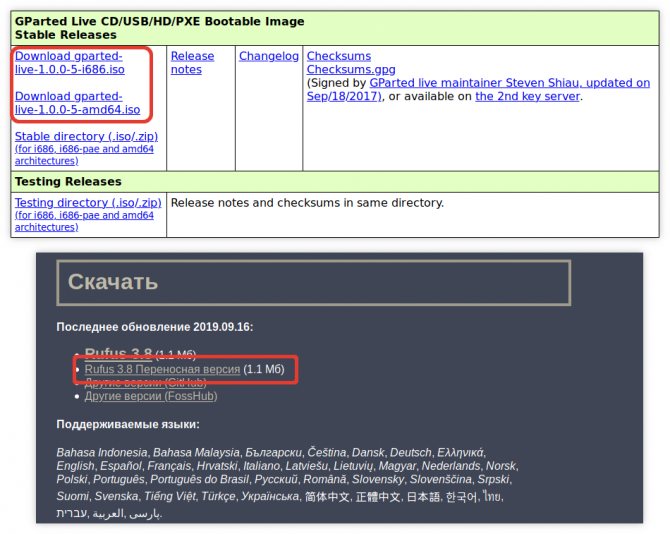Click the Українська language name

270,496
